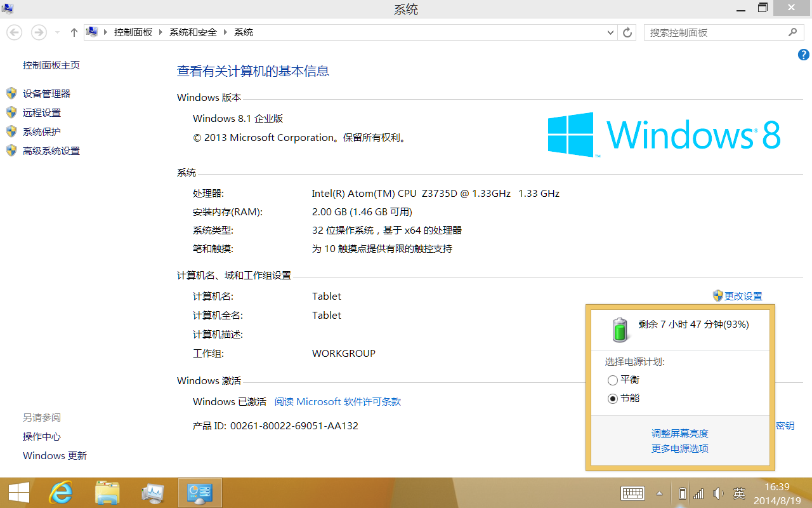The image size is (812, 508).
Task: Launch Internet Explorer from the taskbar
Action: pyautogui.click(x=62, y=493)
